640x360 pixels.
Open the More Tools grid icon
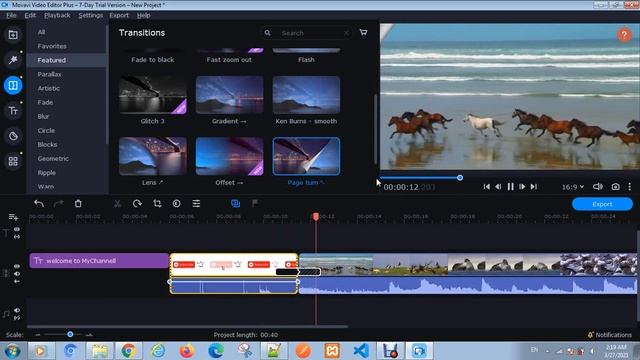[x=13, y=161]
